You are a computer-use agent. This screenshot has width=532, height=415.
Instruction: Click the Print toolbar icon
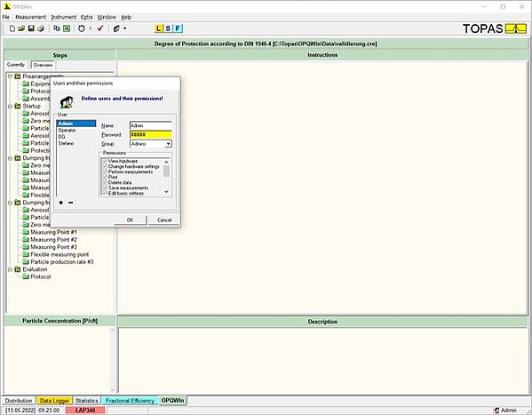click(41, 28)
